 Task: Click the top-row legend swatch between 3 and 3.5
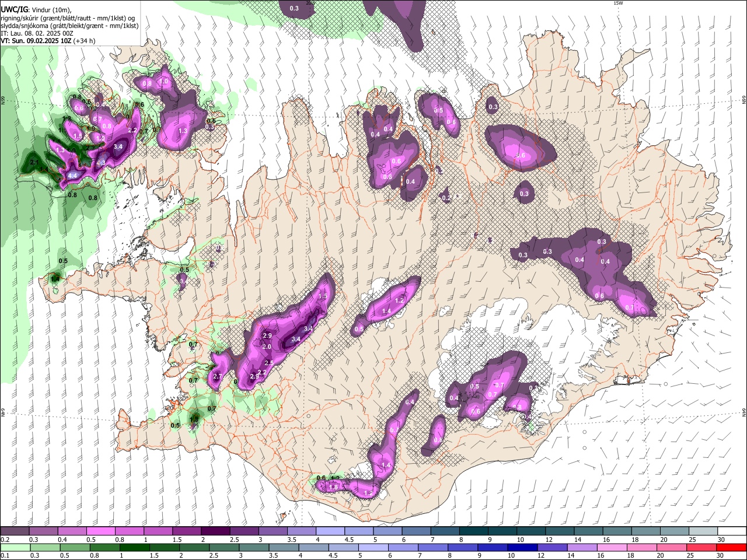[x=272, y=531]
